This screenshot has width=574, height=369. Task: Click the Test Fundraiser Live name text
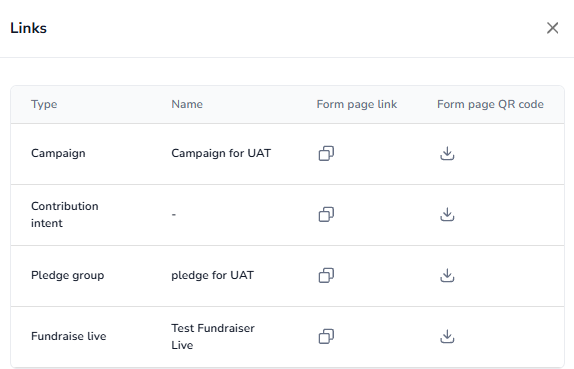[x=213, y=336]
